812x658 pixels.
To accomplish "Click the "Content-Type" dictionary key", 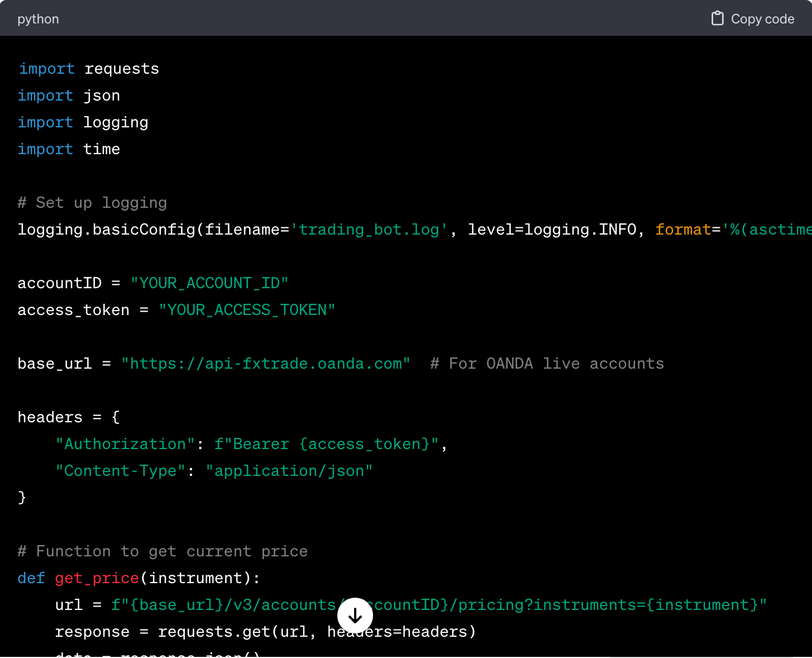I will click(x=121, y=471).
